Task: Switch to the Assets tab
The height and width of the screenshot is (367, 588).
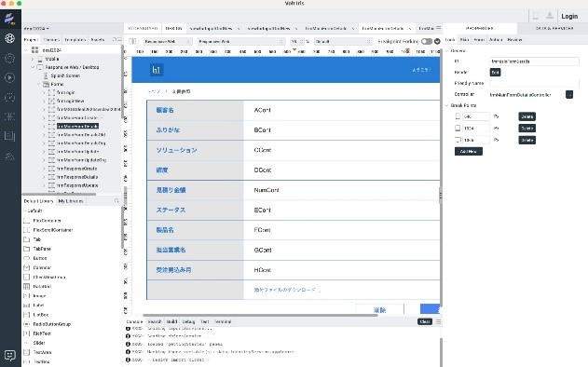Action: coord(98,39)
